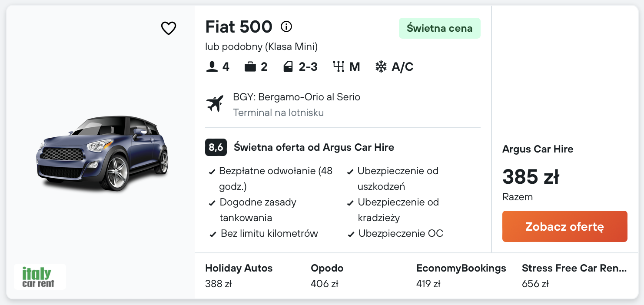Click the Fiat 500 title
The height and width of the screenshot is (305, 644).
pyautogui.click(x=239, y=27)
